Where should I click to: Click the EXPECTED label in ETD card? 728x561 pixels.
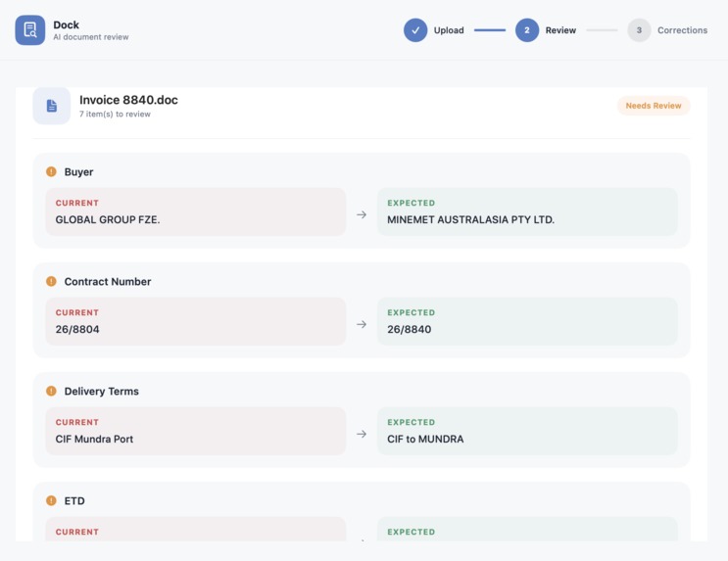point(412,532)
